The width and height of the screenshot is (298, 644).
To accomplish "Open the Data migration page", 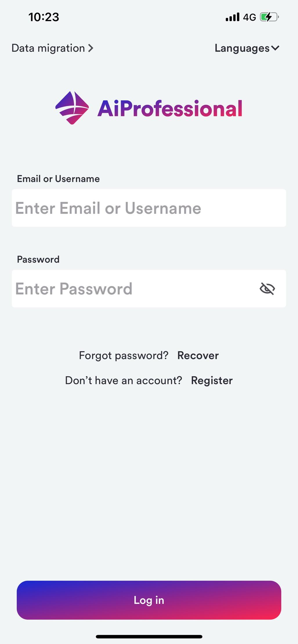I will click(48, 48).
